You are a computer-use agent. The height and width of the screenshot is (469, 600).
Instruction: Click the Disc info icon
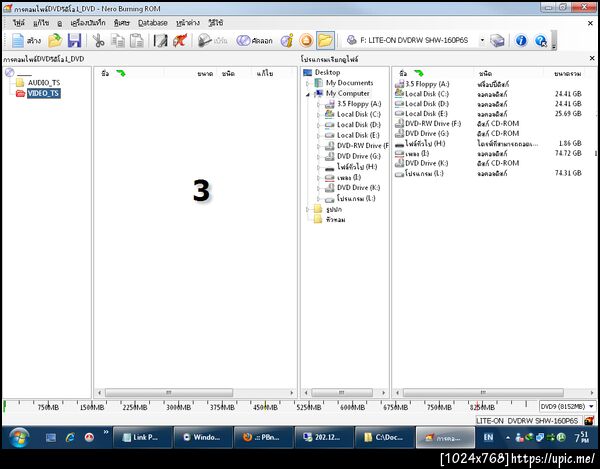[287, 40]
